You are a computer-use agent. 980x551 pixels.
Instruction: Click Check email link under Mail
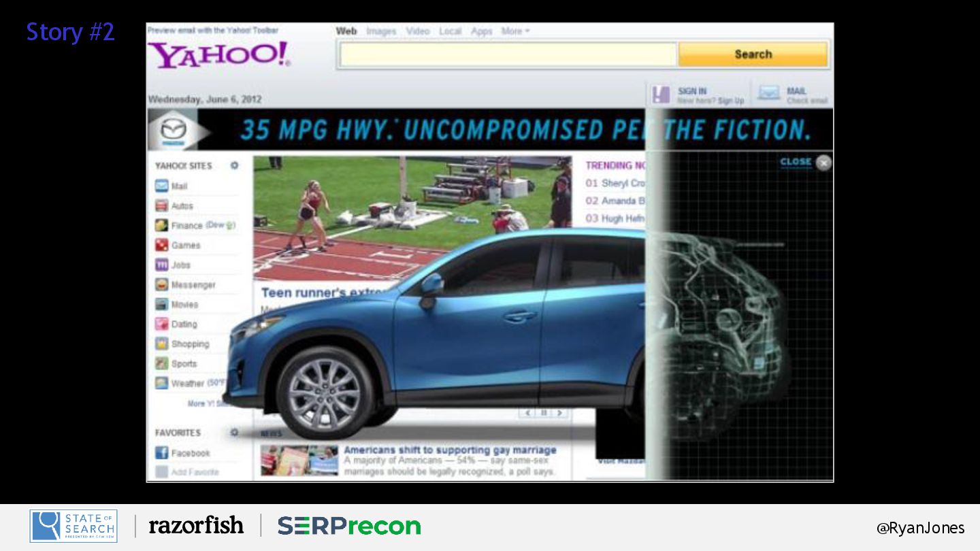click(807, 101)
